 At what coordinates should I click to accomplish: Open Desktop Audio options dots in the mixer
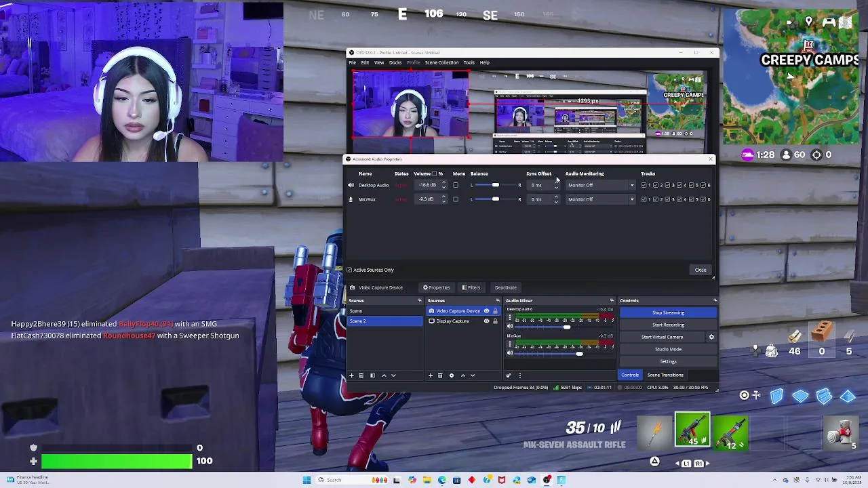[510, 318]
